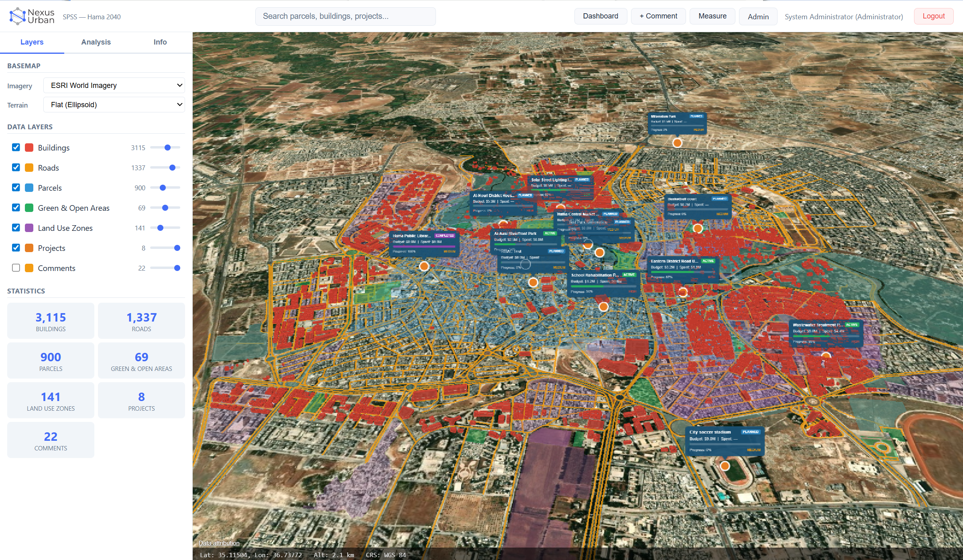Open the Admin page
Image resolution: width=963 pixels, height=560 pixels.
coord(758,16)
